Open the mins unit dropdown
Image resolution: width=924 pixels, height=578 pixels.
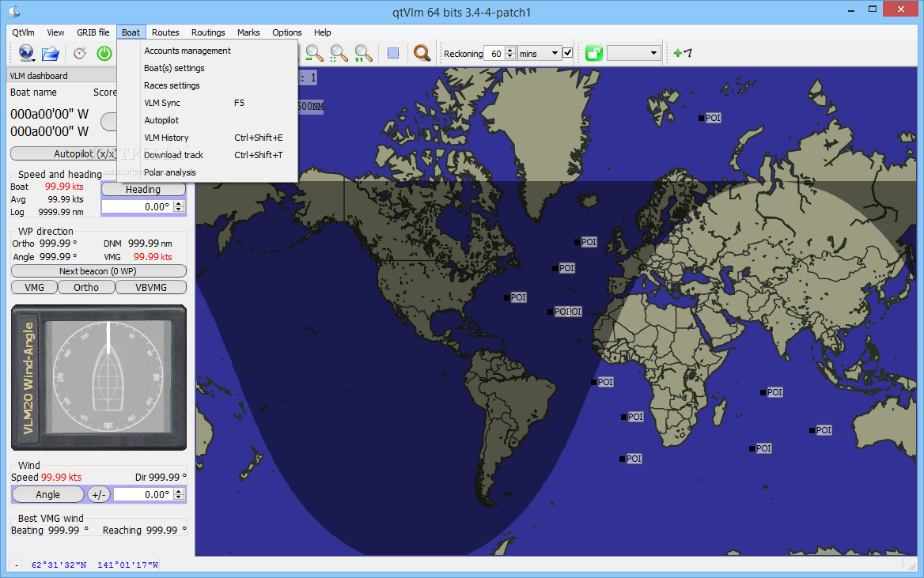coord(540,53)
